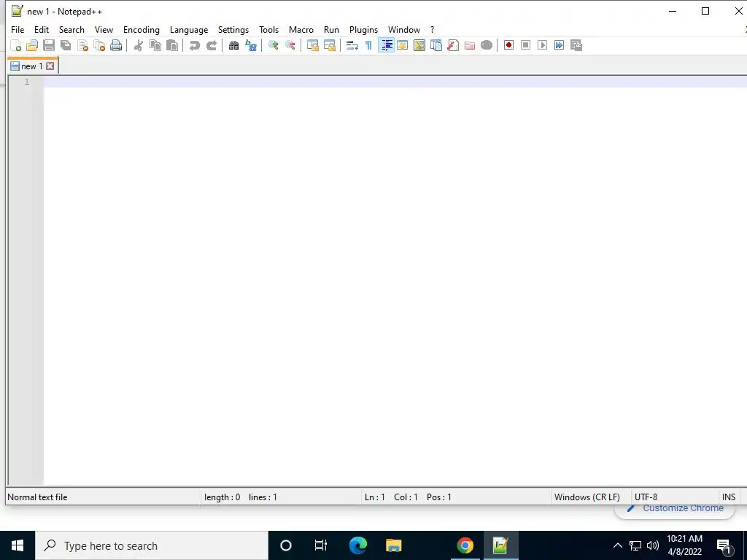Click the "Type here to search" taskbar box

[152, 545]
